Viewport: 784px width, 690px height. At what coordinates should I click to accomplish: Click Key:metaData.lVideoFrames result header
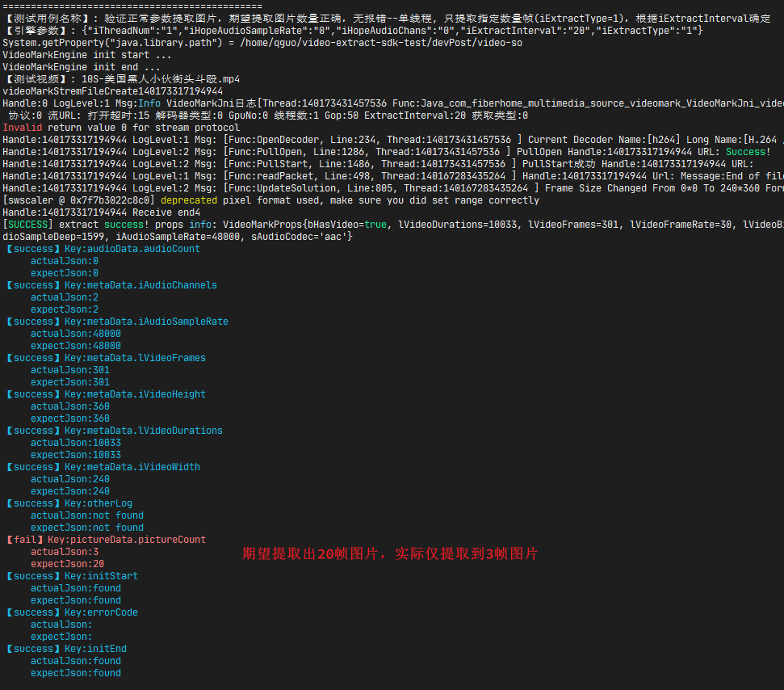[x=106, y=358]
